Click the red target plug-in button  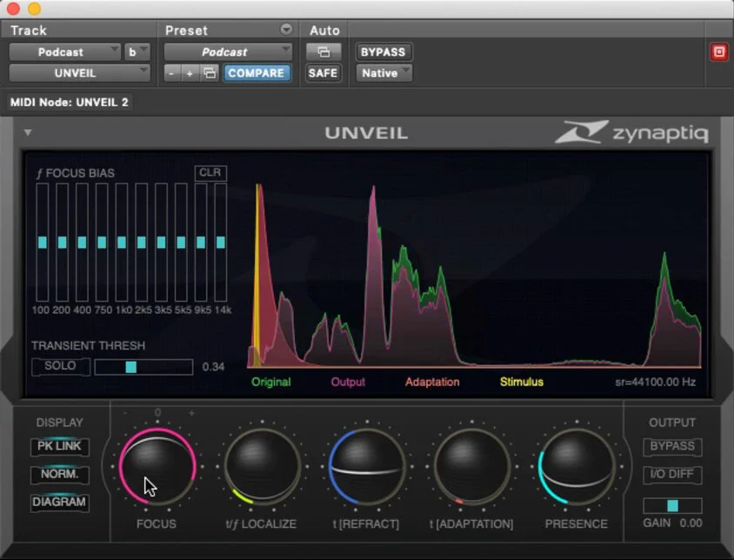point(719,51)
